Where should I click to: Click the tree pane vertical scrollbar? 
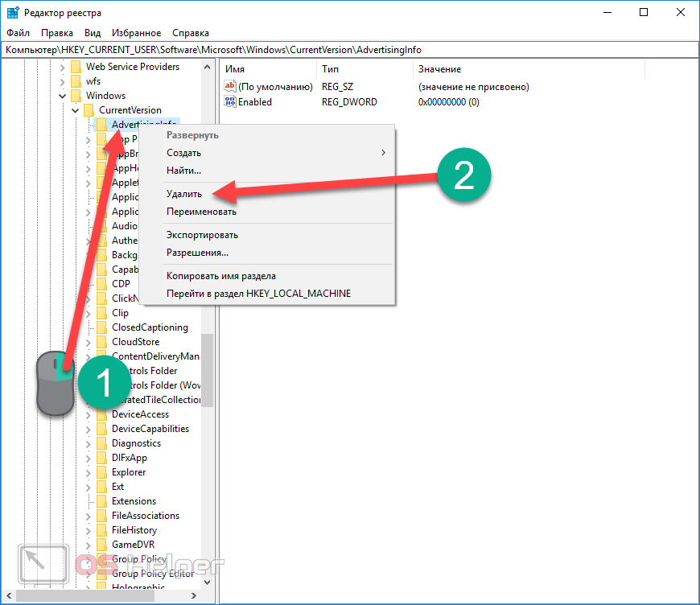tap(207, 370)
